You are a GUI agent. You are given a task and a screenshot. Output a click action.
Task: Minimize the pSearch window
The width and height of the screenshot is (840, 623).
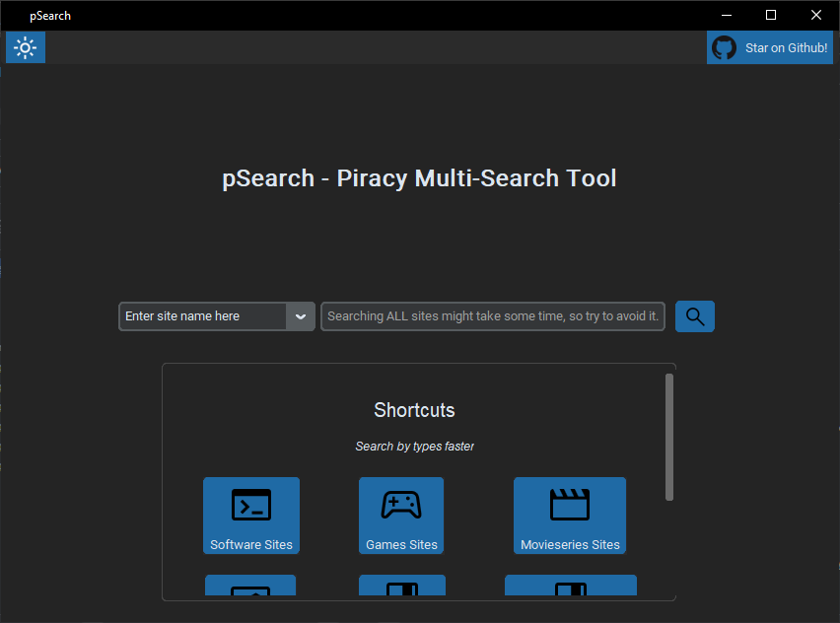pos(727,15)
